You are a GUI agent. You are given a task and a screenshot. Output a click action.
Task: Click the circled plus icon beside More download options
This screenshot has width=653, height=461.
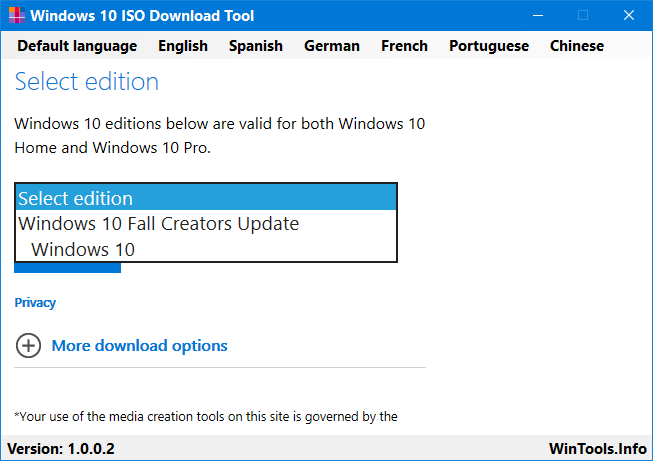tap(28, 346)
